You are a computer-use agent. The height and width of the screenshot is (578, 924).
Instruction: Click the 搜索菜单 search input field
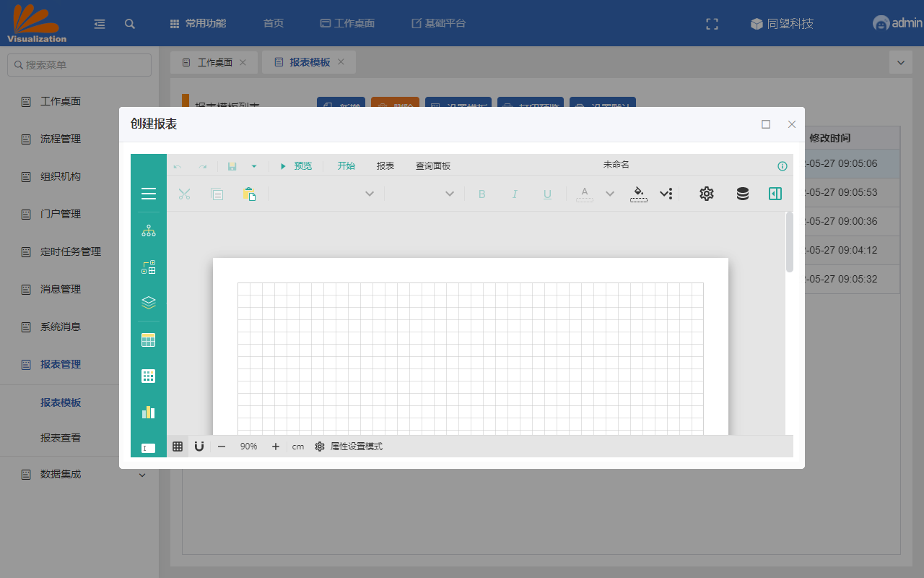pyautogui.click(x=79, y=65)
